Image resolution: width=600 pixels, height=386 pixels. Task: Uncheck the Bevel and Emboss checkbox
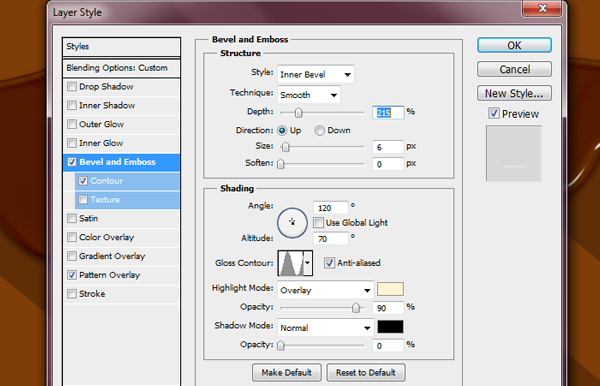point(72,162)
